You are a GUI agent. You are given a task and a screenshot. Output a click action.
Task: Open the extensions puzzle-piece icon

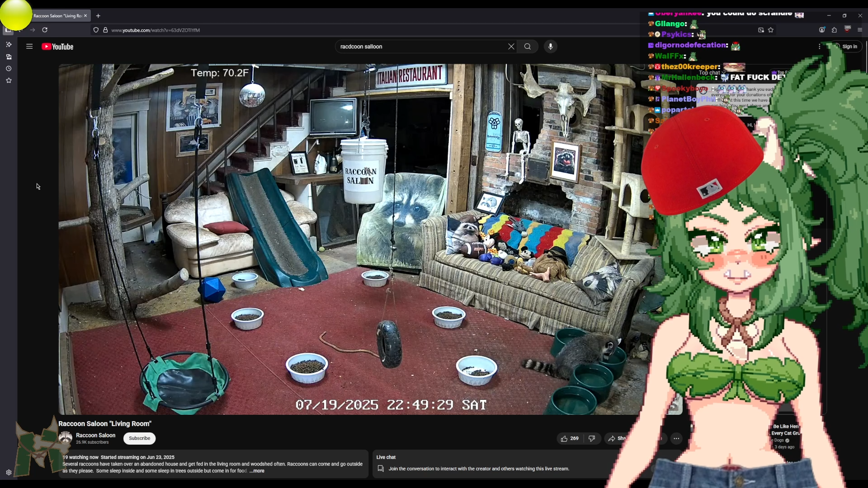click(835, 30)
